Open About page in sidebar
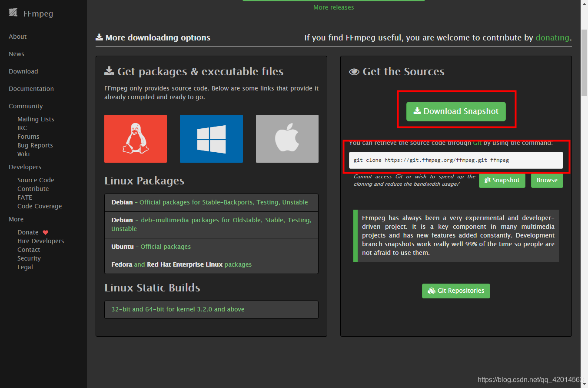Screen dimensions: 588x388 tap(18, 37)
